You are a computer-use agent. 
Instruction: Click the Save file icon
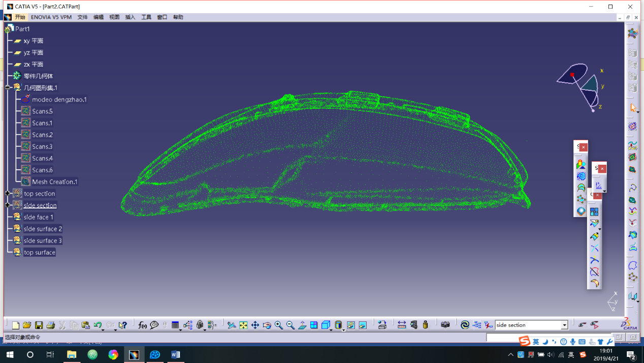coord(39,325)
